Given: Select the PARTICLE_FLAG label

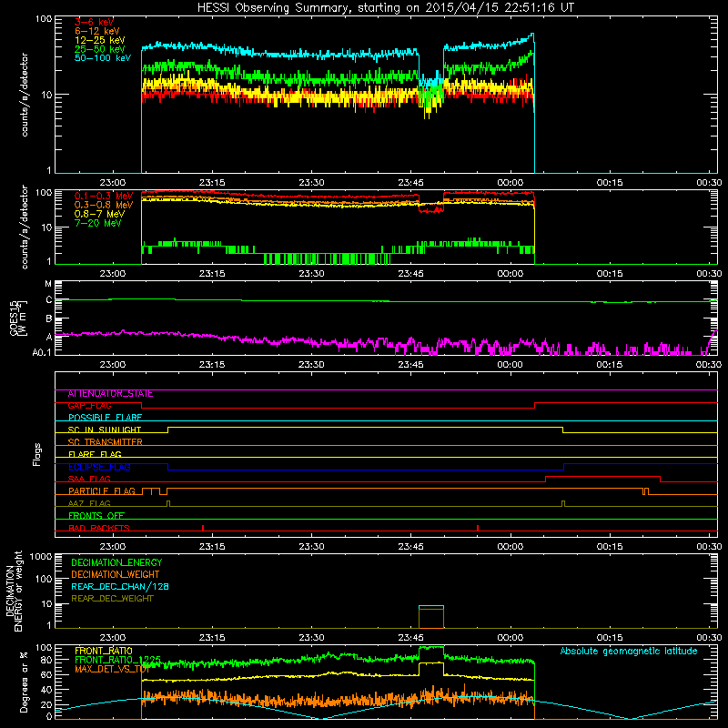Looking at the screenshot, I should 102,491.
